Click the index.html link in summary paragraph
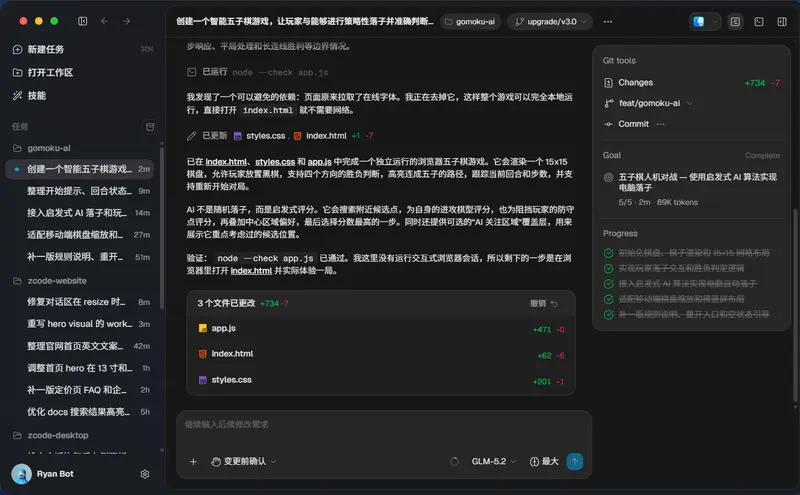Screen dimensions: 800x495 pyautogui.click(x=226, y=162)
